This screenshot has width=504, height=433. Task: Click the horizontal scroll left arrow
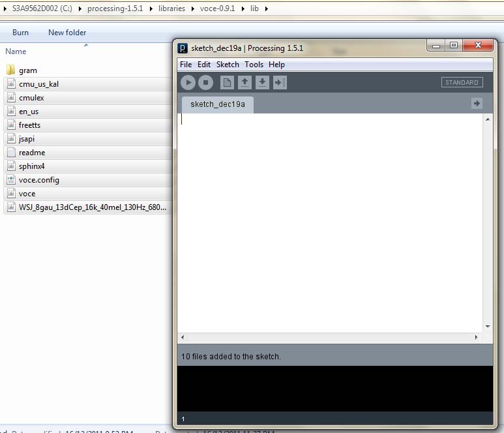point(183,337)
